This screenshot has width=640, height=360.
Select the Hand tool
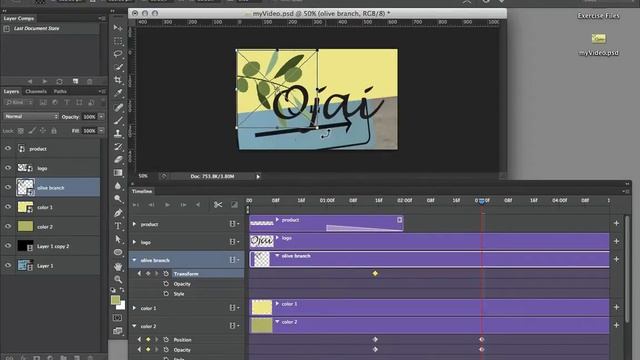(x=118, y=266)
